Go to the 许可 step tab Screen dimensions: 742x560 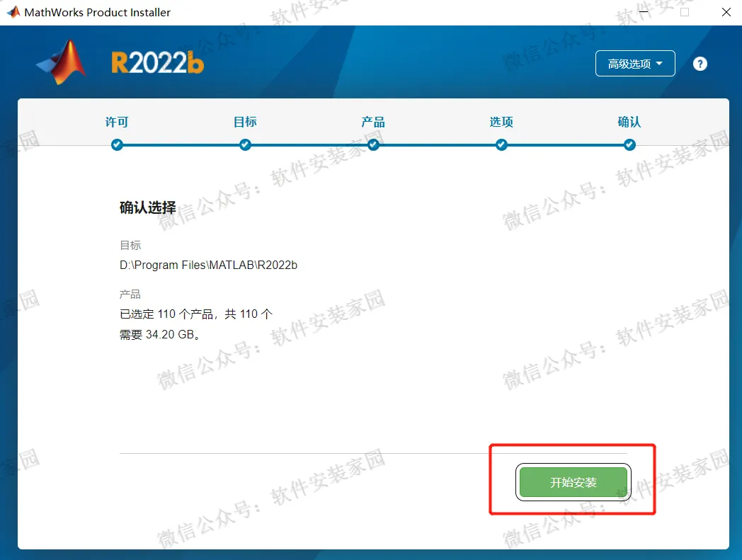click(x=117, y=122)
